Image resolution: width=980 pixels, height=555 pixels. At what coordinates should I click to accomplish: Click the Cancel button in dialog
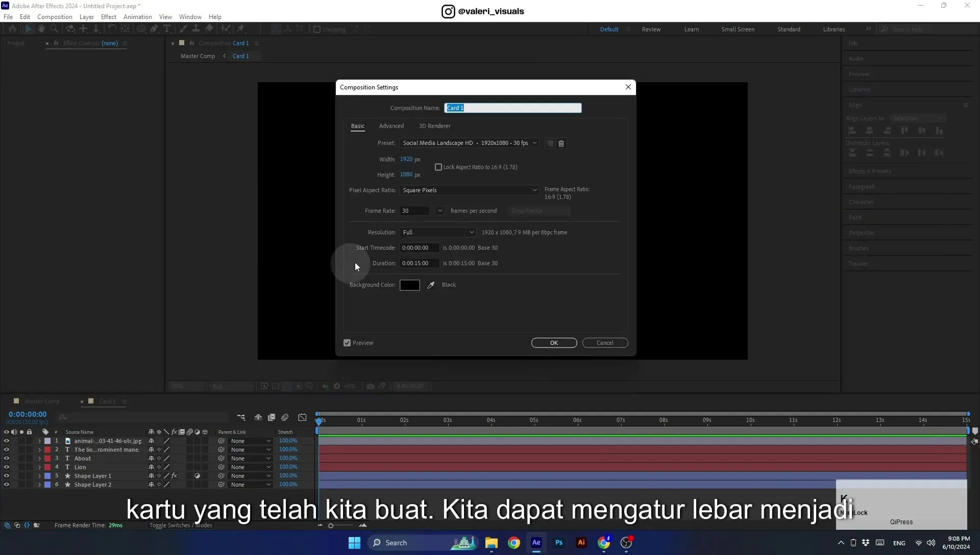[605, 343]
